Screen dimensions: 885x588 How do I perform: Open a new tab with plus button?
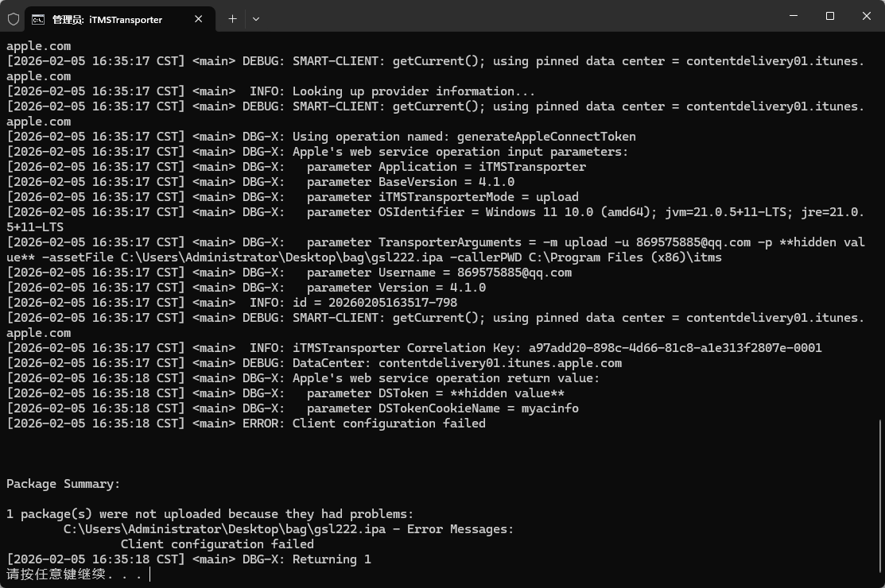(232, 18)
